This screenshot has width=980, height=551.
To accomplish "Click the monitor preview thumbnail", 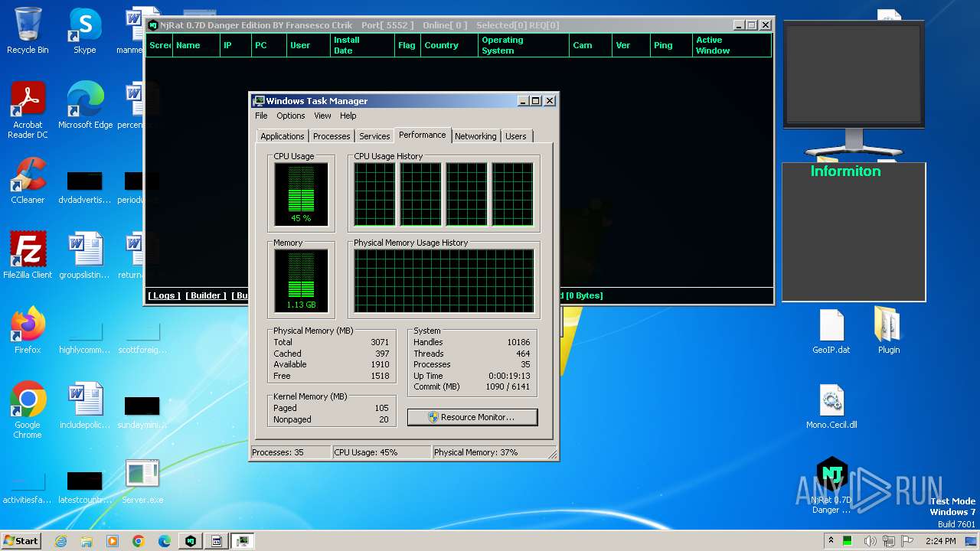I will coord(854,73).
